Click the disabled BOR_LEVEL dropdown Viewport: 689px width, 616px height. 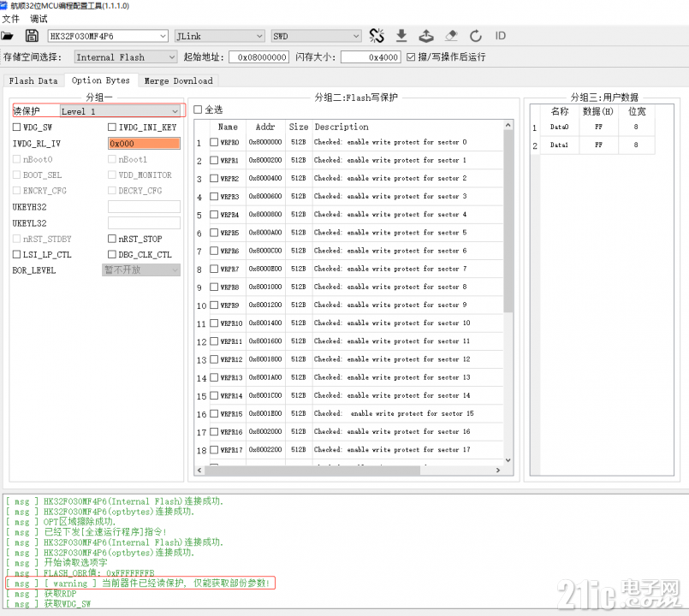[141, 269]
